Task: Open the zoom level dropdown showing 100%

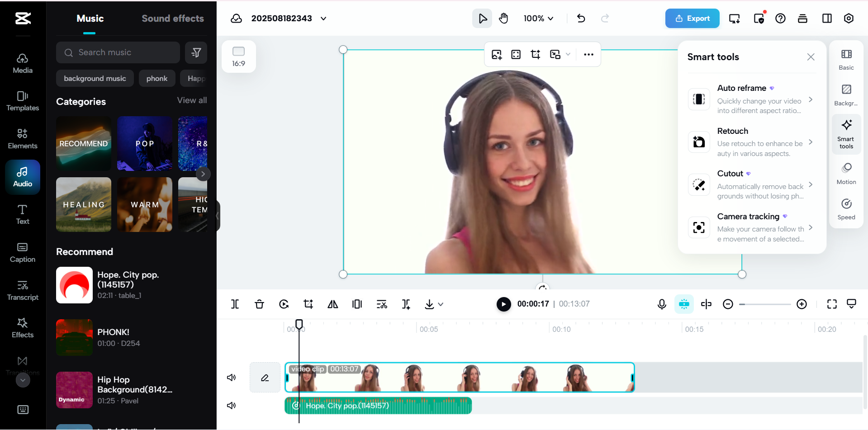Action: (538, 19)
